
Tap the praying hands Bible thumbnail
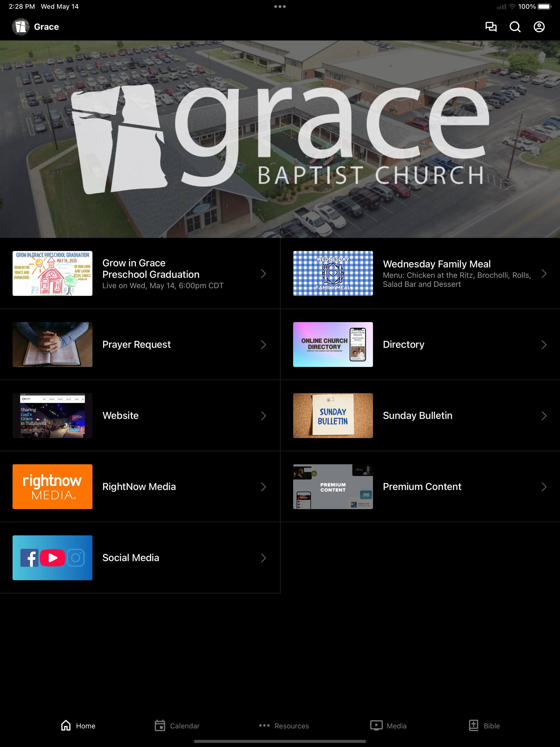[52, 345]
